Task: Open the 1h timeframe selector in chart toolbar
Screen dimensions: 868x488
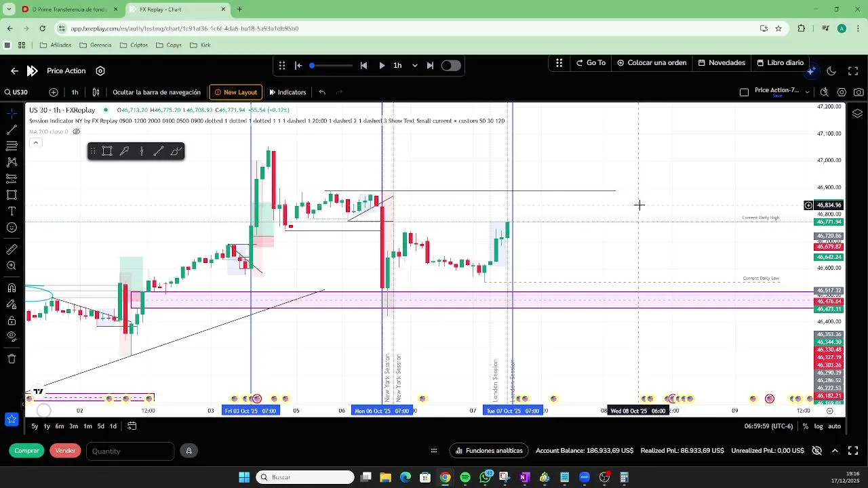Action: [75, 92]
